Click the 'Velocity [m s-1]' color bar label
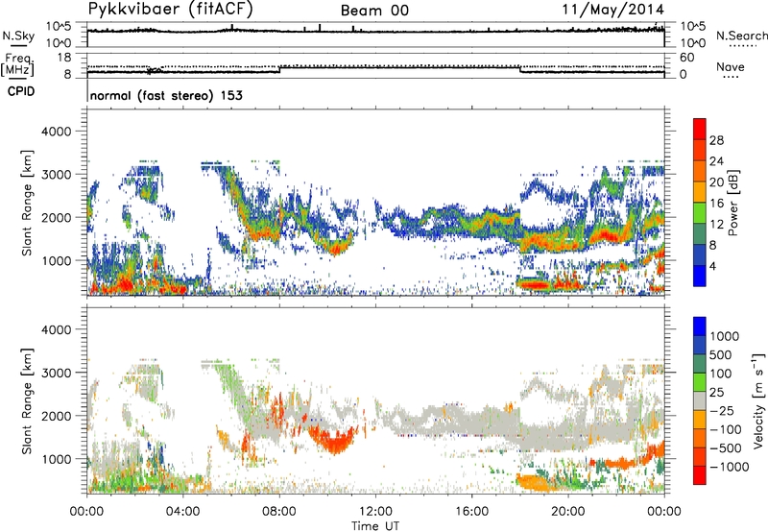768x532 pixels. [x=758, y=400]
